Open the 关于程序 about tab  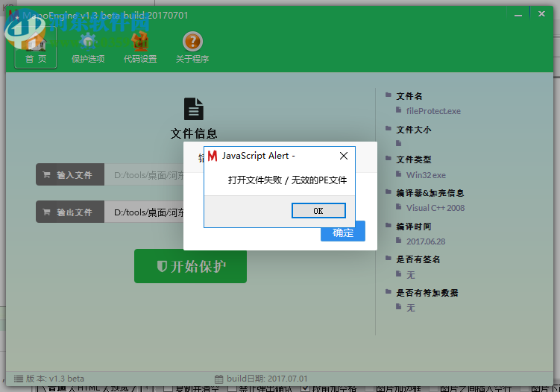(x=192, y=48)
